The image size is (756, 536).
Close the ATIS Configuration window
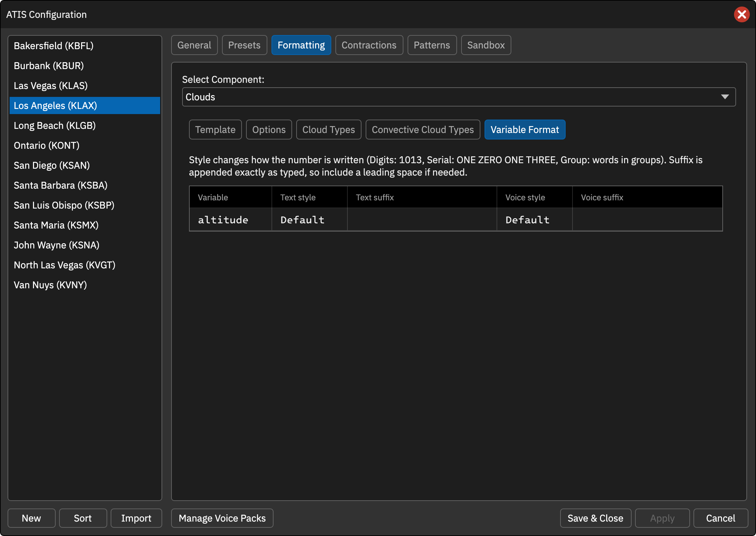pyautogui.click(x=742, y=14)
